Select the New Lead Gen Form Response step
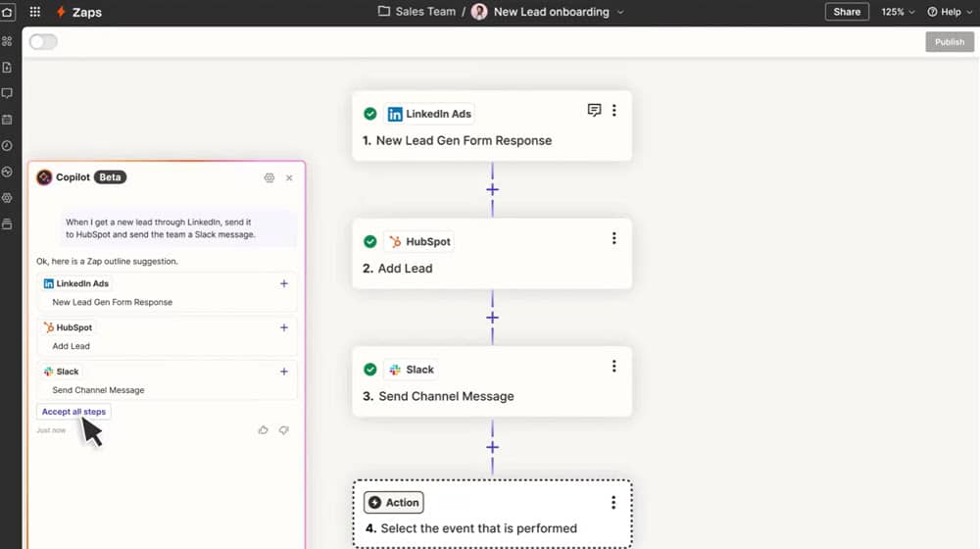980x549 pixels. [x=492, y=126]
